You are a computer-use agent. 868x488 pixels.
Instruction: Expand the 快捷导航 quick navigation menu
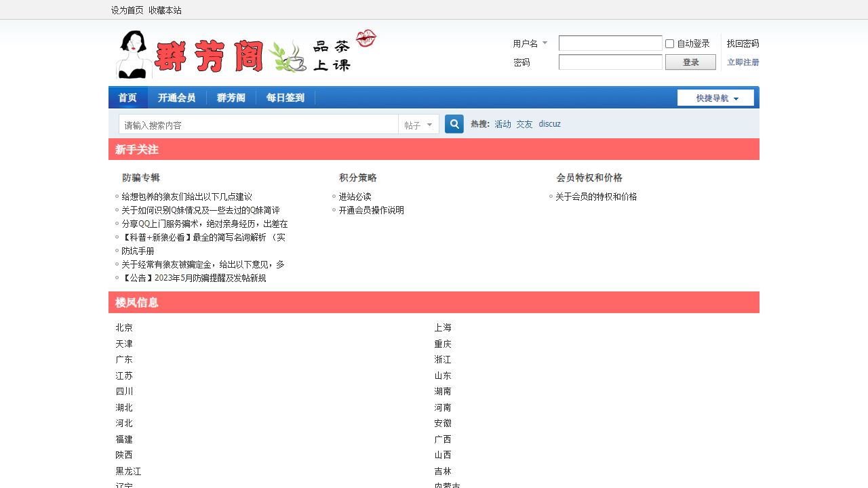tap(715, 98)
